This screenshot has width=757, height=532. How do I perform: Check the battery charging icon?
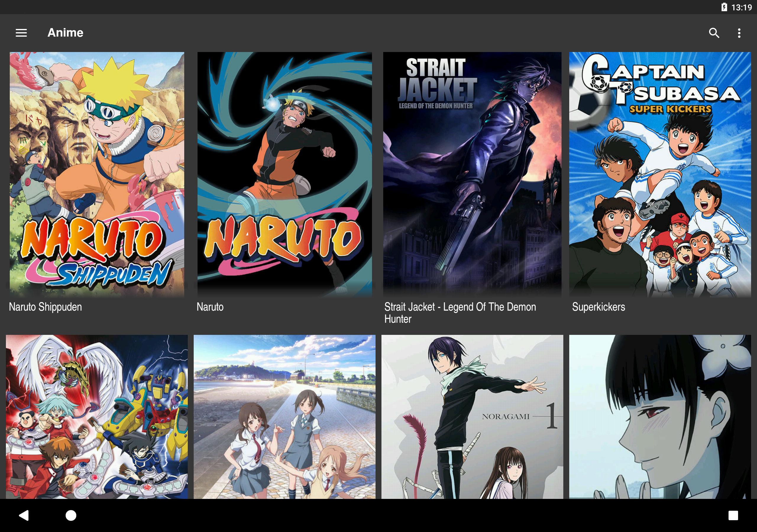[724, 7]
